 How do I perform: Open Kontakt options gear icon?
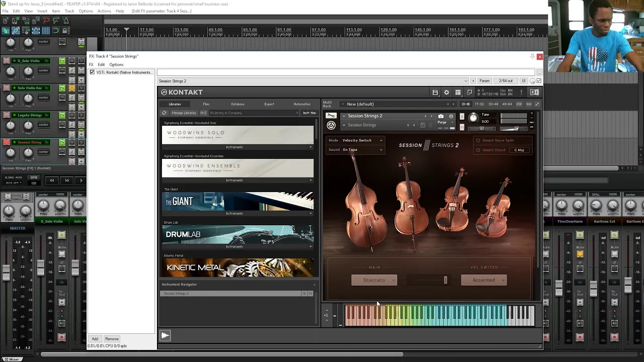coord(446,93)
